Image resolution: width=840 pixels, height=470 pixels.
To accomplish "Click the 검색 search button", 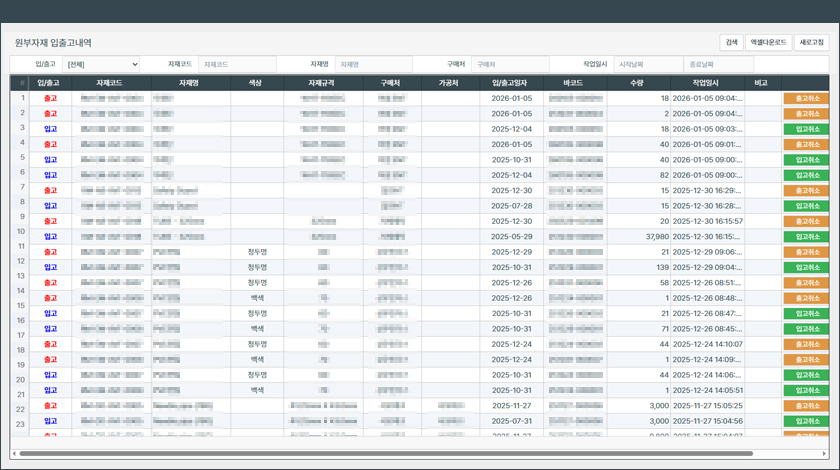I will pos(731,43).
